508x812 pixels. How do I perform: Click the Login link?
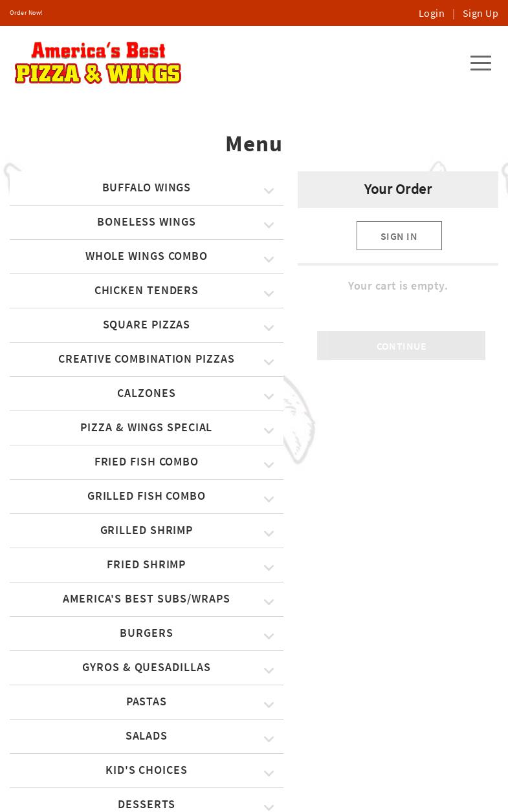[x=431, y=13]
